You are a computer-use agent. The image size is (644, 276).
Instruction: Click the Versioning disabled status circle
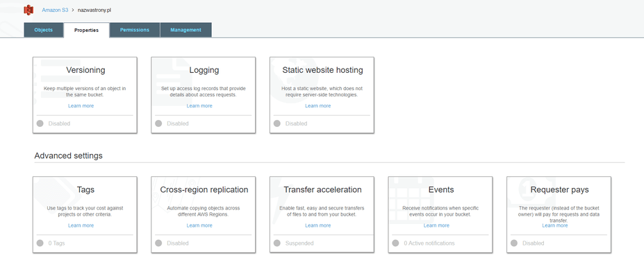tap(40, 123)
